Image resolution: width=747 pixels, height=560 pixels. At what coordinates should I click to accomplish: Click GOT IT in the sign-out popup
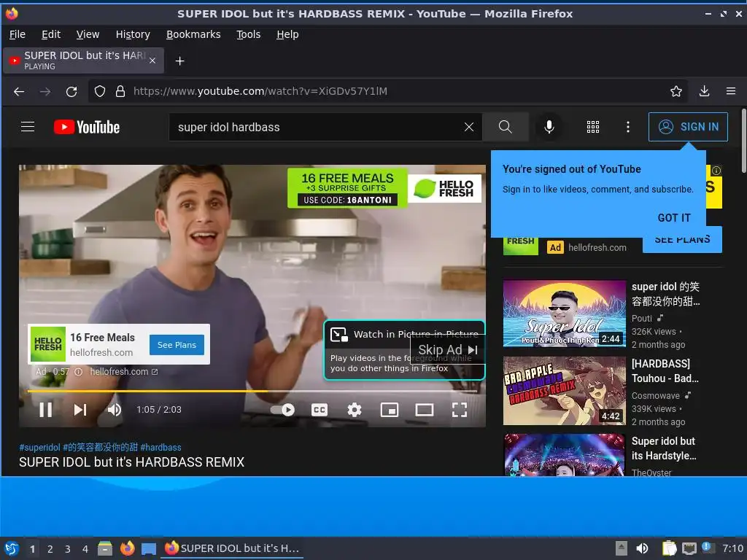673,217
